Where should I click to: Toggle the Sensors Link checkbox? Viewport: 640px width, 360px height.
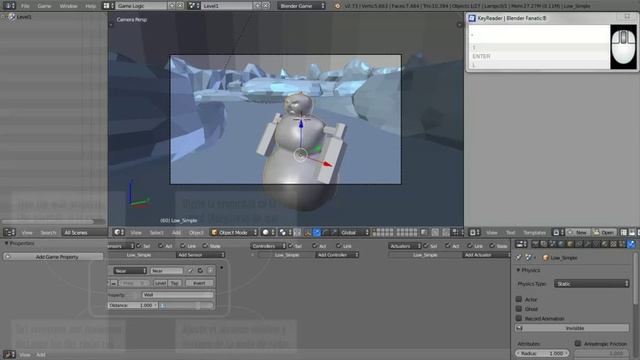183,246
